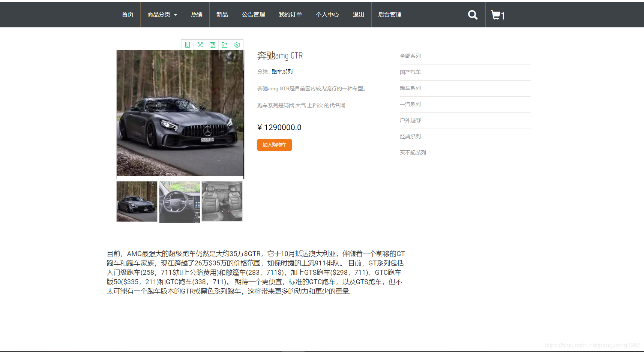Click the share arrow icon above the image
This screenshot has width=644, height=352.
225,45
